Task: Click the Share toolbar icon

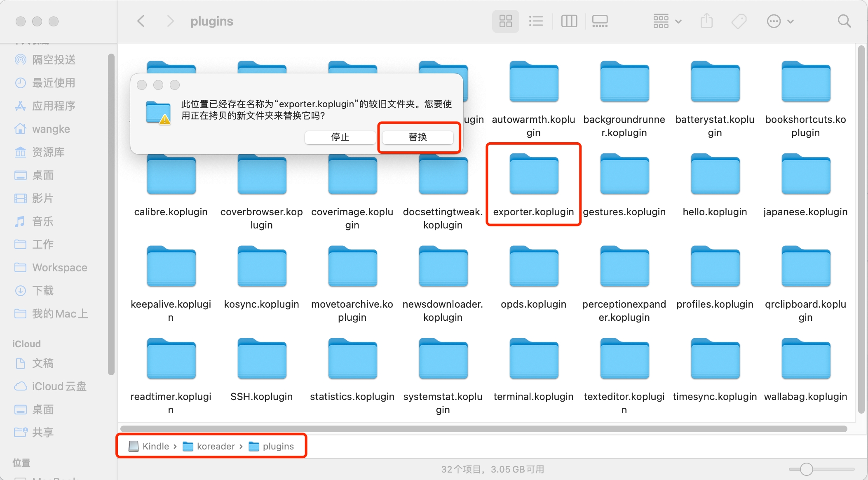Action: tap(706, 21)
